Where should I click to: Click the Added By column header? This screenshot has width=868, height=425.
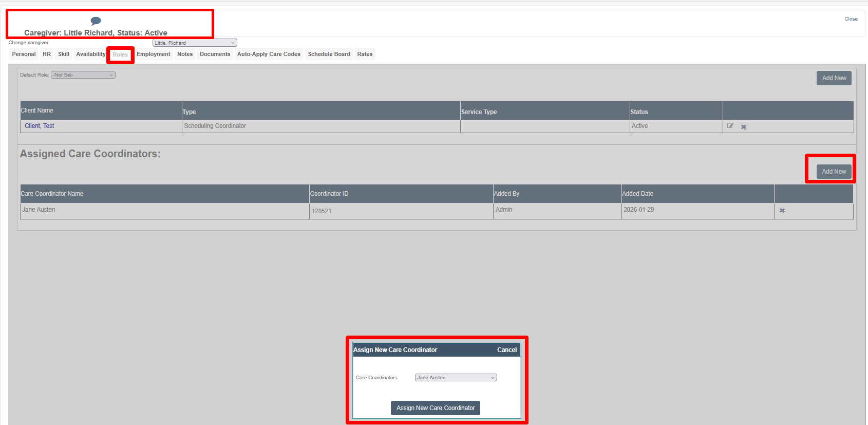pyautogui.click(x=557, y=194)
